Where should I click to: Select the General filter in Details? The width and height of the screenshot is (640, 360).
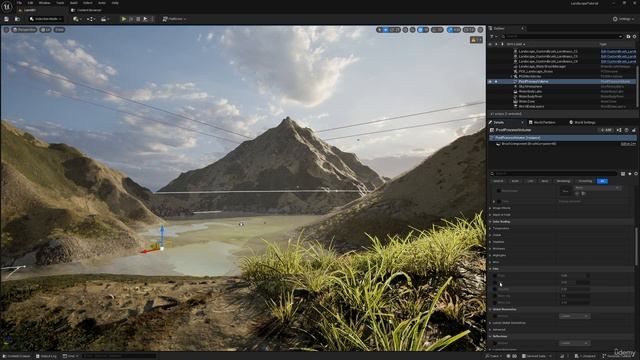[498, 181]
